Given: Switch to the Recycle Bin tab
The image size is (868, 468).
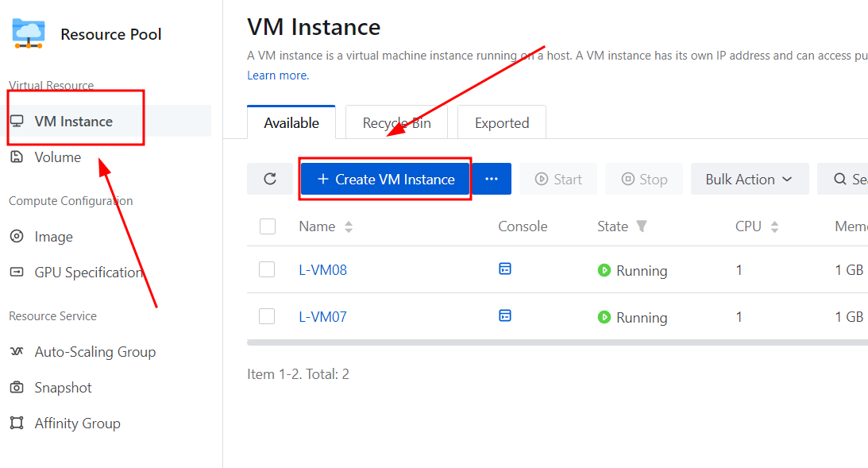Looking at the screenshot, I should [396, 123].
